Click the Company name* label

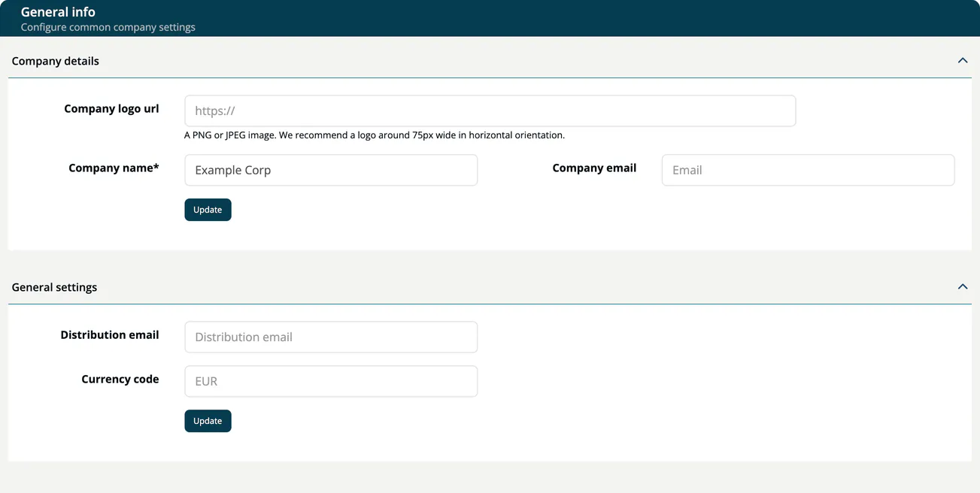pos(114,168)
